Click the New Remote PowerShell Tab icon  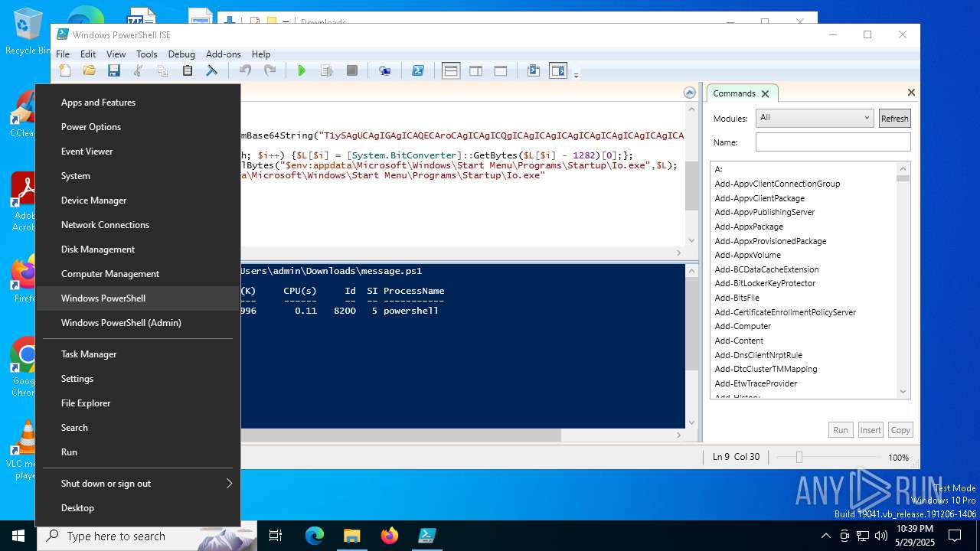pyautogui.click(x=385, y=71)
